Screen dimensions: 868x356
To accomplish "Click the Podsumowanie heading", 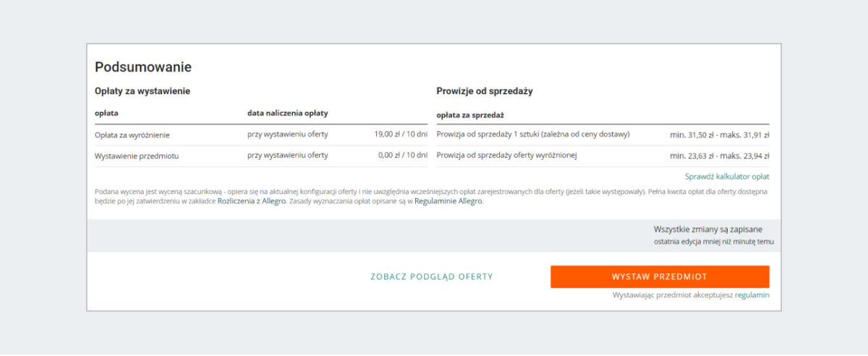I will 143,67.
